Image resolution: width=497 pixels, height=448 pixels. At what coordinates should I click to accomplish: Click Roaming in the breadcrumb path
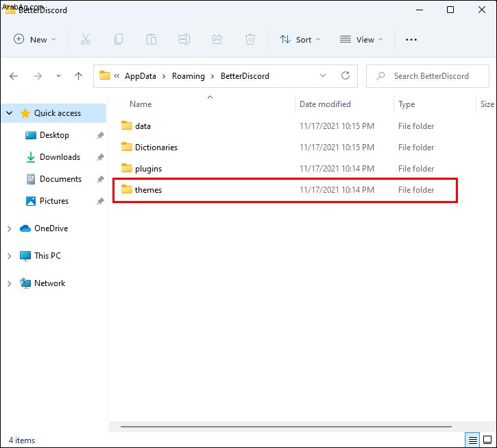pyautogui.click(x=189, y=76)
